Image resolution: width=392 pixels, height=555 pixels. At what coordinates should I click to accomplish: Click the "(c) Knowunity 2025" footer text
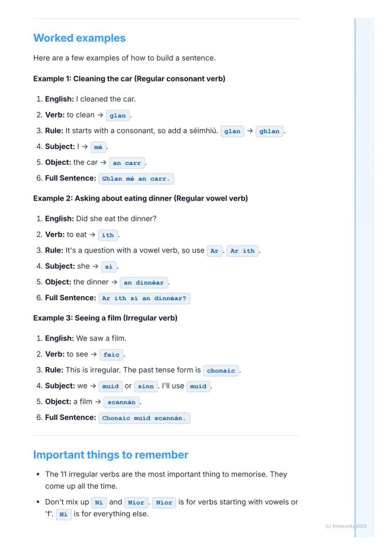click(346, 526)
